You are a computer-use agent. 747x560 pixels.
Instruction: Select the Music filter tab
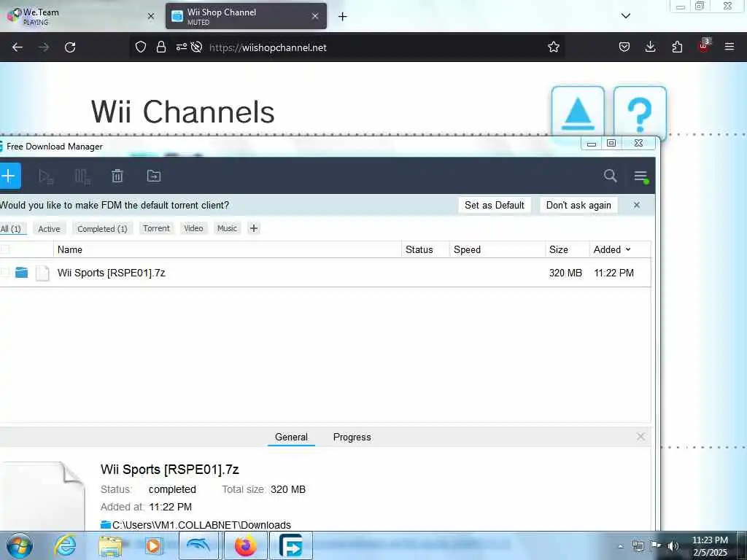pyautogui.click(x=227, y=228)
